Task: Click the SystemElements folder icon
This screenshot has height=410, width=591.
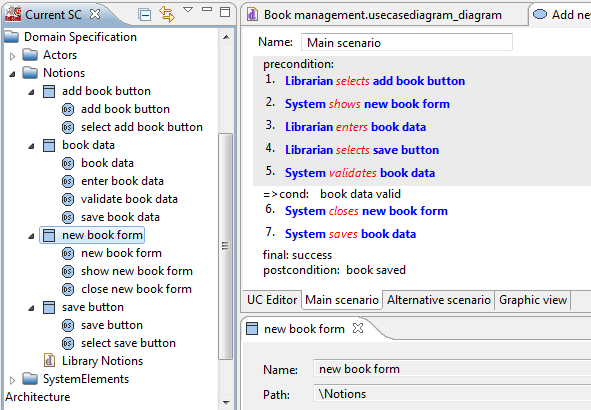Action: point(30,379)
